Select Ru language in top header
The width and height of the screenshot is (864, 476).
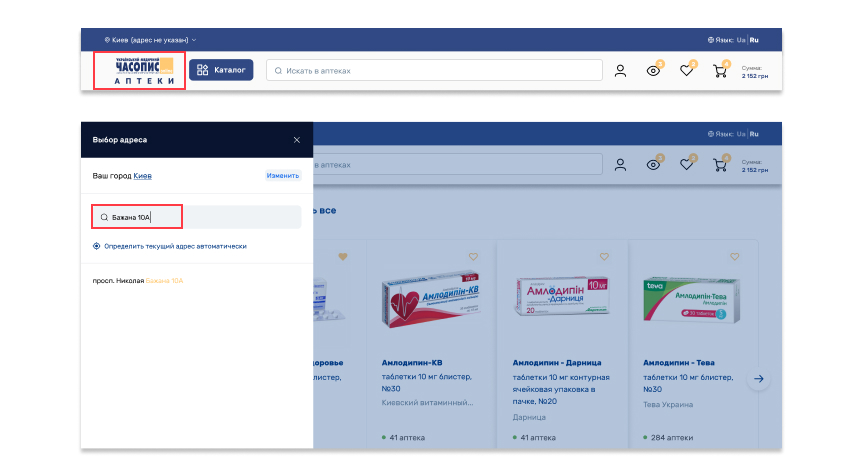[754, 40]
